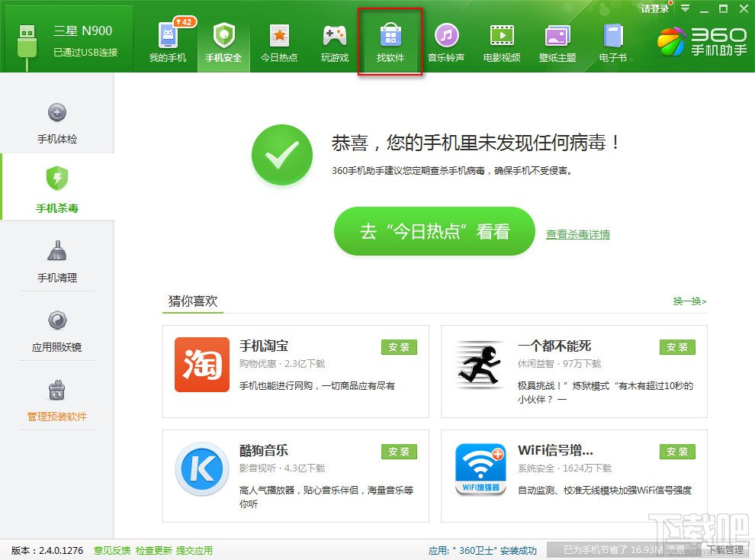Screen dimensions: 755x560
Task: Open the 玩游戏 gamepad icon
Action: 335,35
